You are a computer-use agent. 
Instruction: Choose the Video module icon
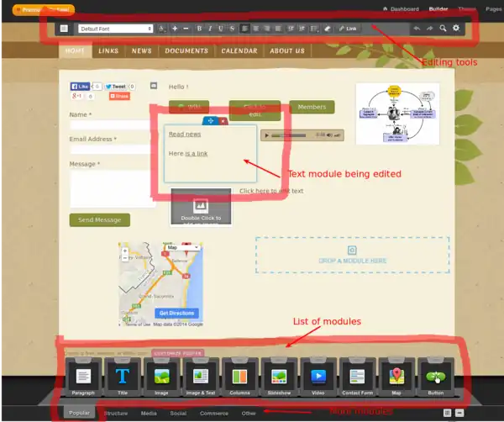319,377
